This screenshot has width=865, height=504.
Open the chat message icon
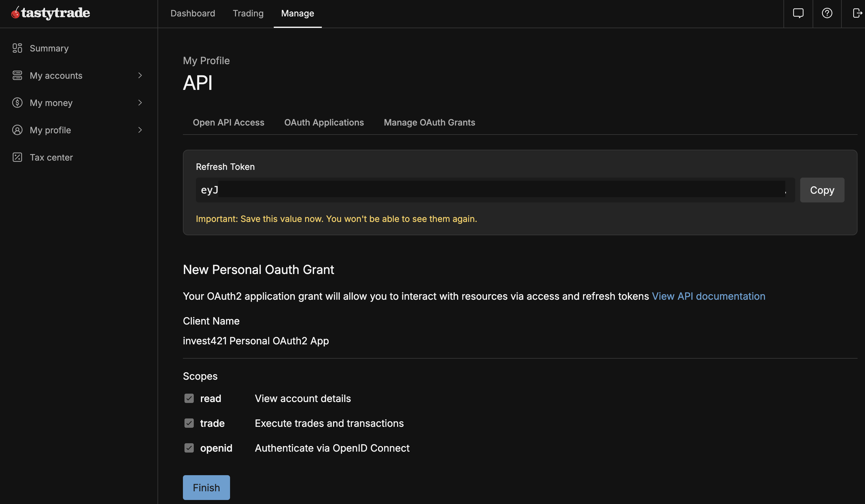(x=798, y=13)
